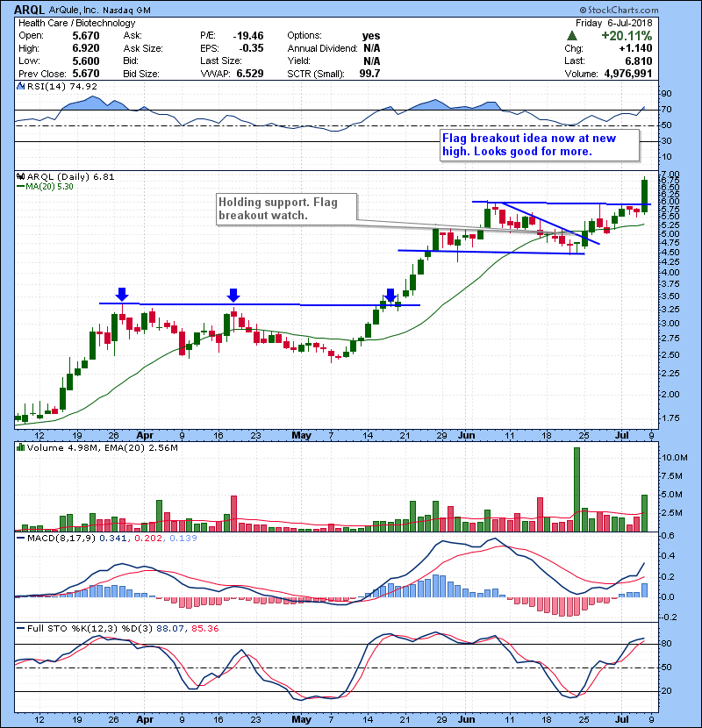Click the Friday 6-Jul-2018 date
Viewport: 702px width, 728px height.
(x=613, y=23)
